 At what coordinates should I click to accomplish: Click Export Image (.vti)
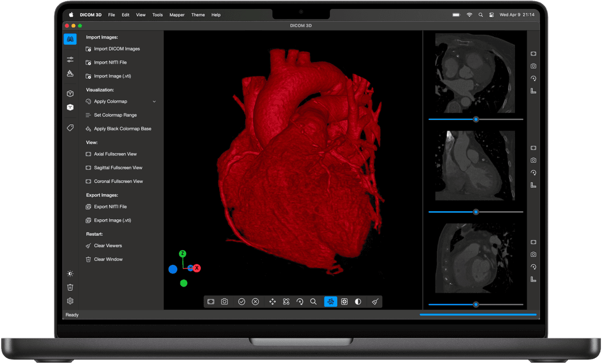(113, 220)
